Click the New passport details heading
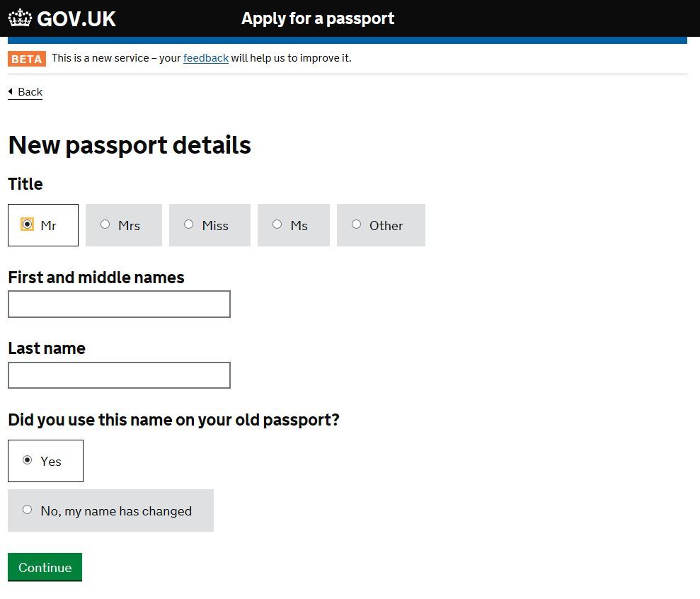 tap(130, 145)
